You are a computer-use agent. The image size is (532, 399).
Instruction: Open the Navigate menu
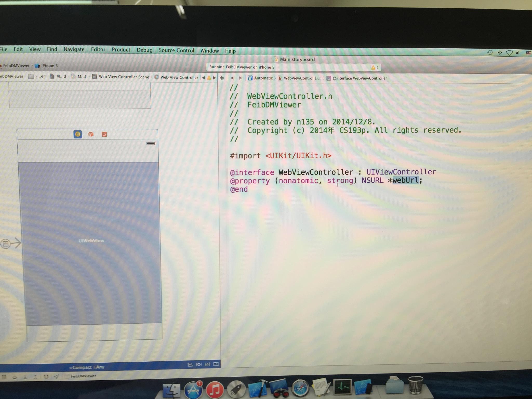[74, 49]
